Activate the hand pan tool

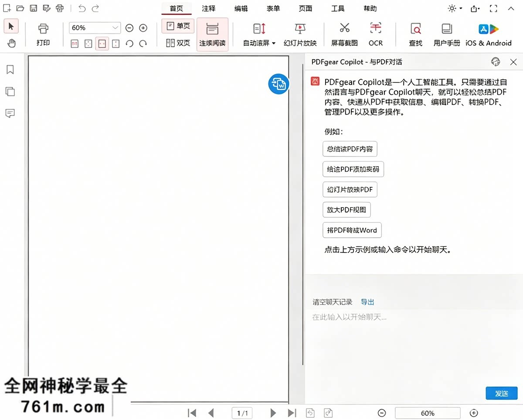[11, 43]
